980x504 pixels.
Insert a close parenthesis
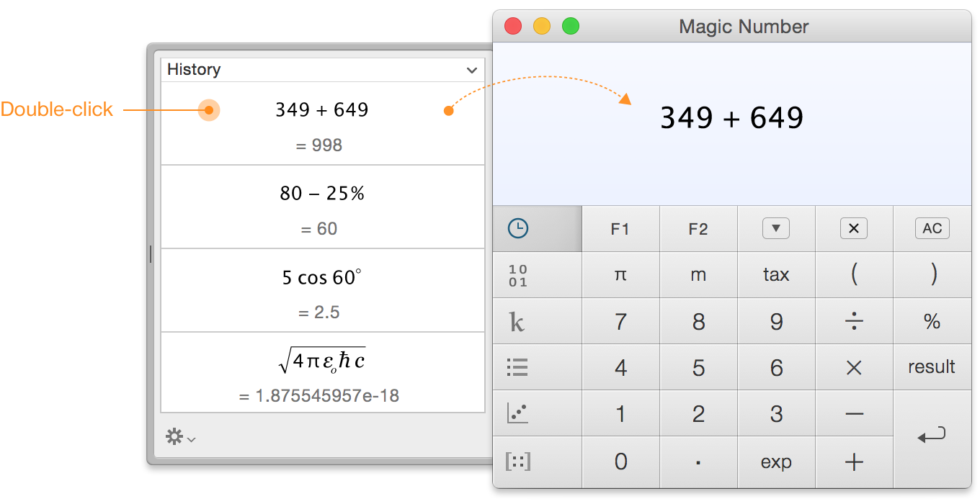[x=932, y=275]
